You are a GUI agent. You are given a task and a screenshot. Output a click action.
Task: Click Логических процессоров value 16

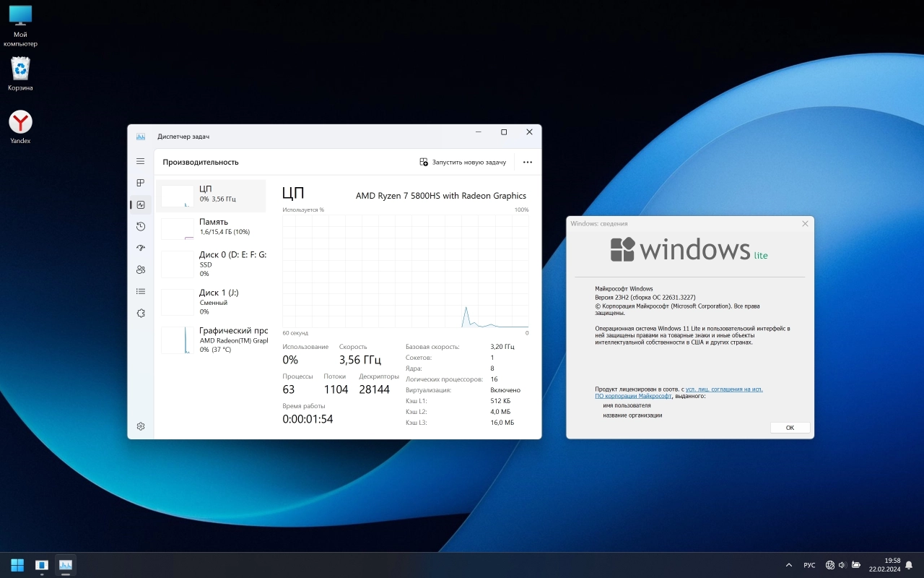click(494, 379)
